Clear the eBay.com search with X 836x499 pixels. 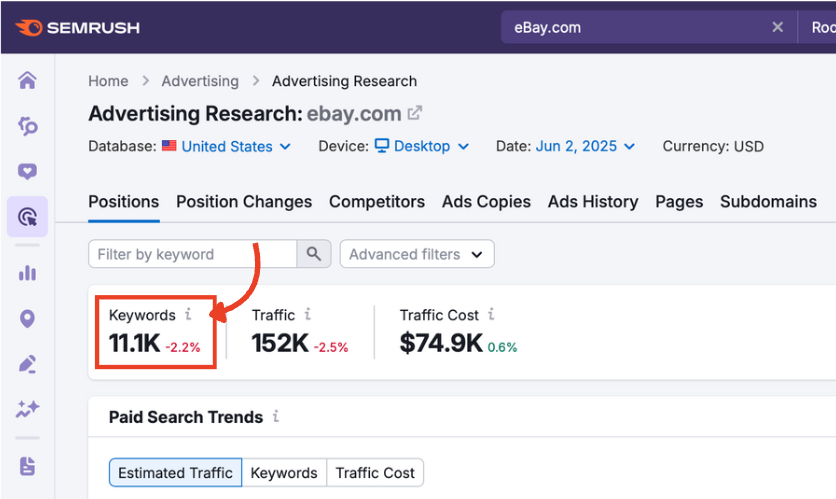tap(777, 27)
